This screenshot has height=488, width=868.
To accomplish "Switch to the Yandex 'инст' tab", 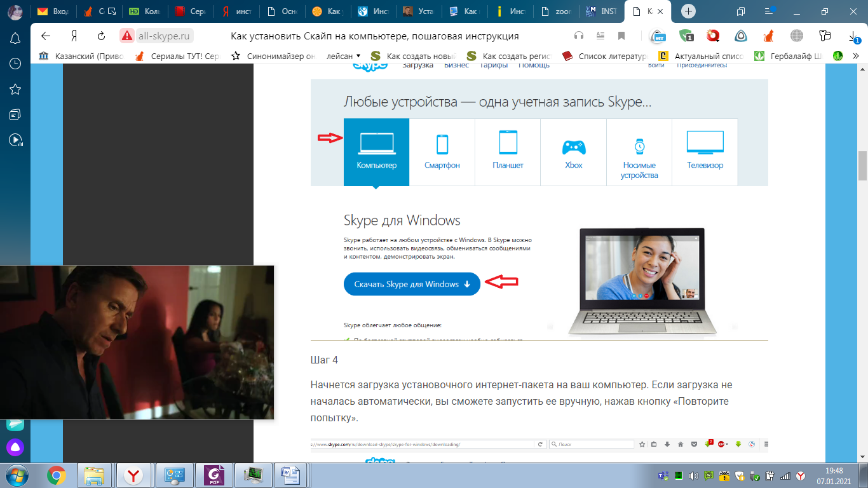I will click(236, 11).
